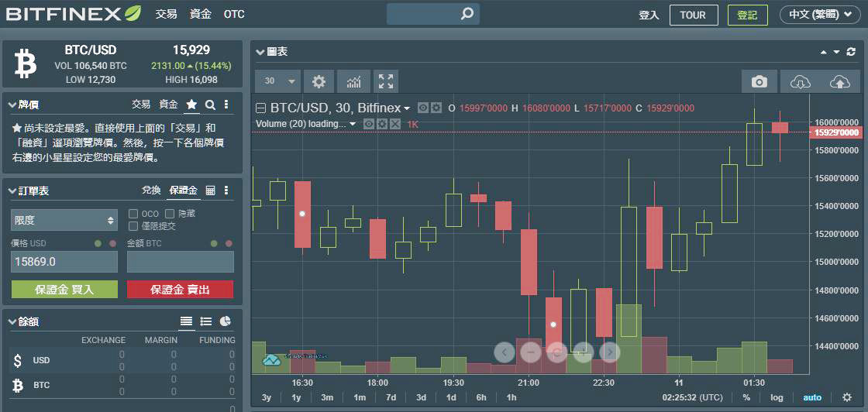Set chart range to 1h

(x=511, y=397)
